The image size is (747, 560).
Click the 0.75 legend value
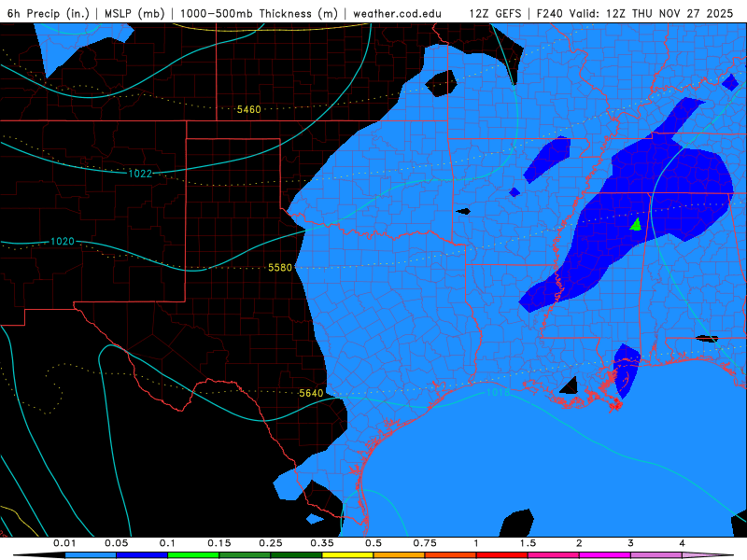(x=425, y=543)
